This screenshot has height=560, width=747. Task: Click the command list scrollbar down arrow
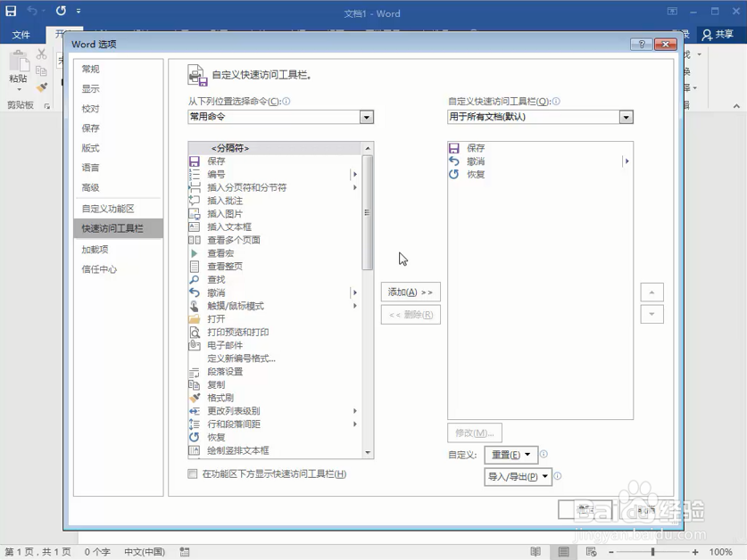[x=368, y=452]
